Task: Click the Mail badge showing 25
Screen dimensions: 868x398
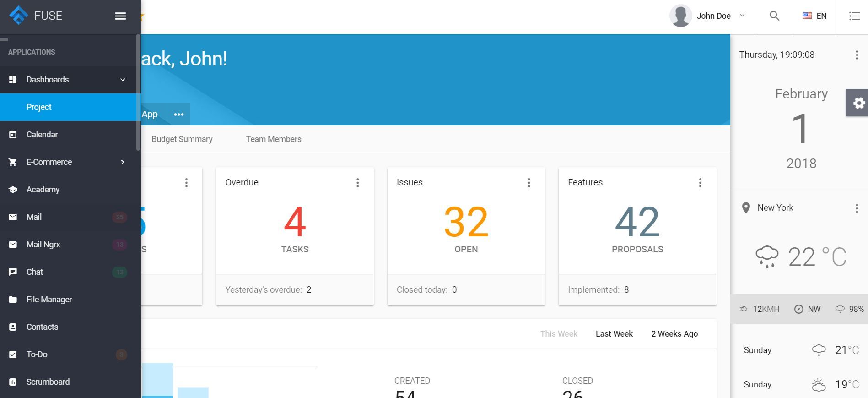Action: point(120,217)
